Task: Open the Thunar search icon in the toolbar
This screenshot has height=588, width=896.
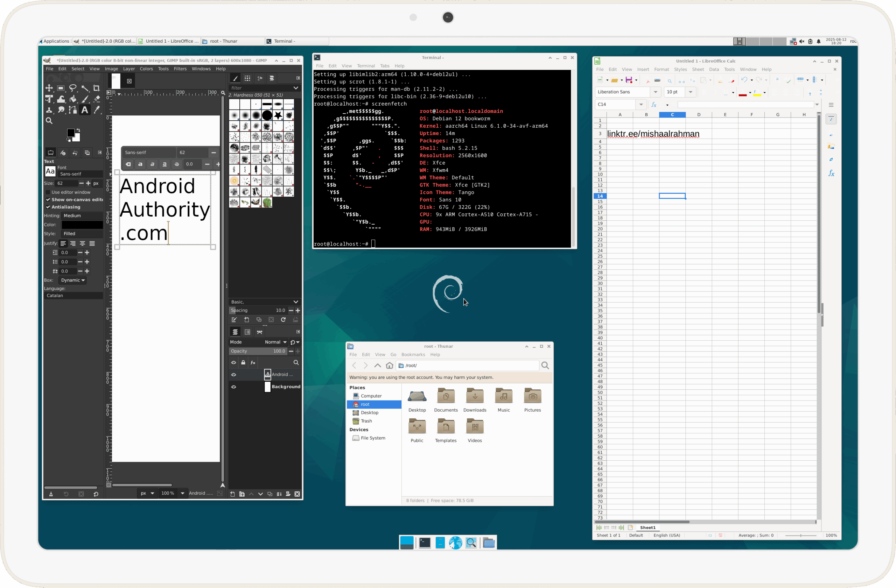Action: pos(545,365)
